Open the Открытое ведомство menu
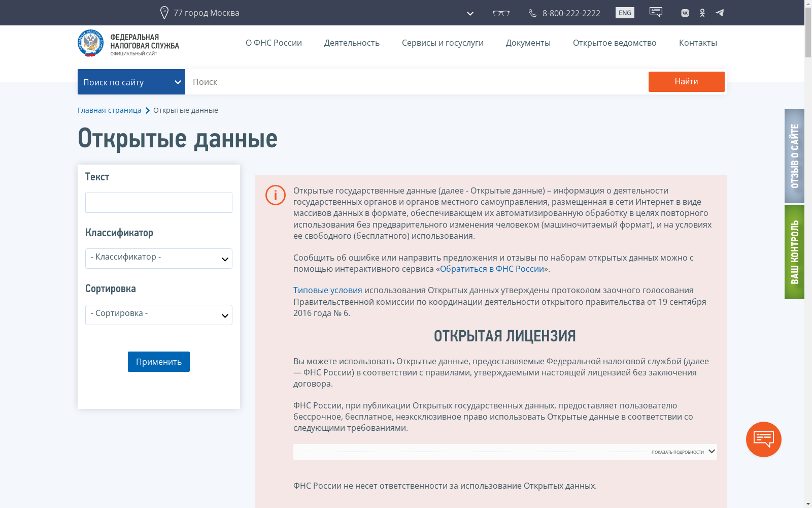 615,43
